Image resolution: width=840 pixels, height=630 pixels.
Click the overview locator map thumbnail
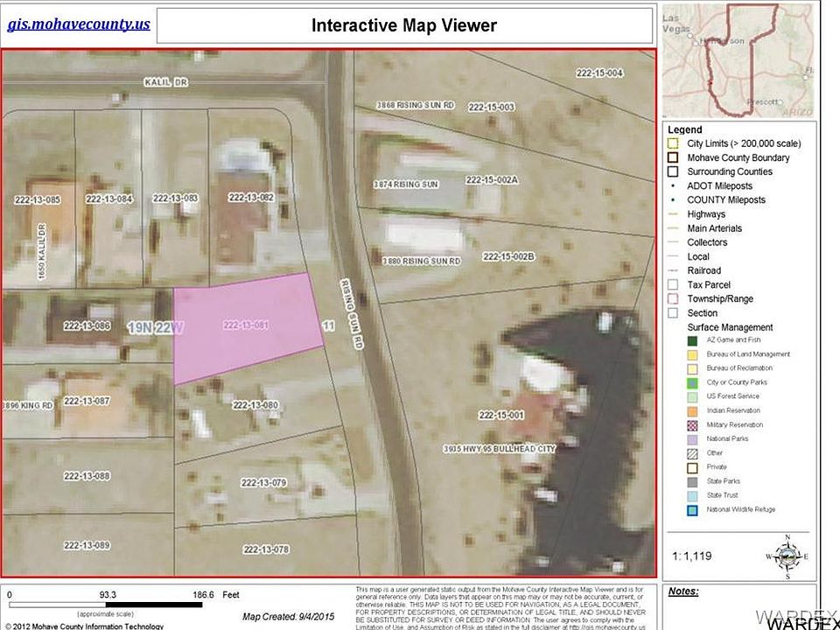[x=749, y=59]
